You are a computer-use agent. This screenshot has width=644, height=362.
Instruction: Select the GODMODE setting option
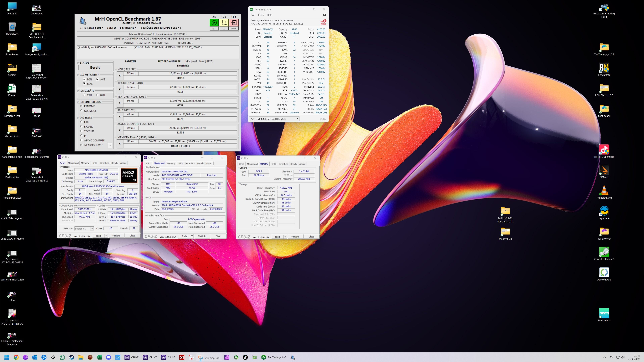[x=82, y=111]
